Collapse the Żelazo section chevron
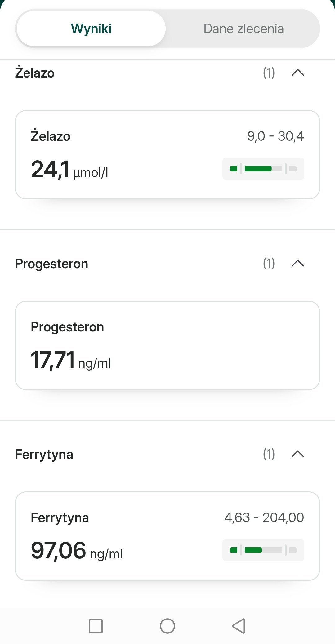Image resolution: width=335 pixels, height=644 pixels. pyautogui.click(x=298, y=73)
